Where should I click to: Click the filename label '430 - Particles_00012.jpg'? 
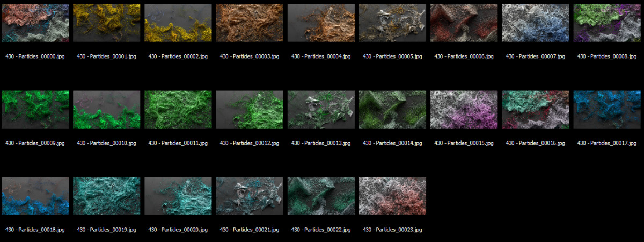coord(250,144)
